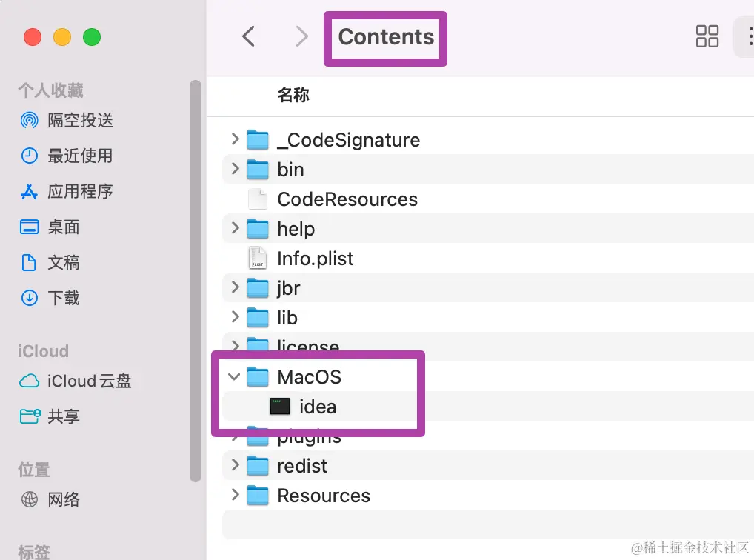
Task: Open Applications (应用程序) in sidebar
Action: click(x=67, y=191)
